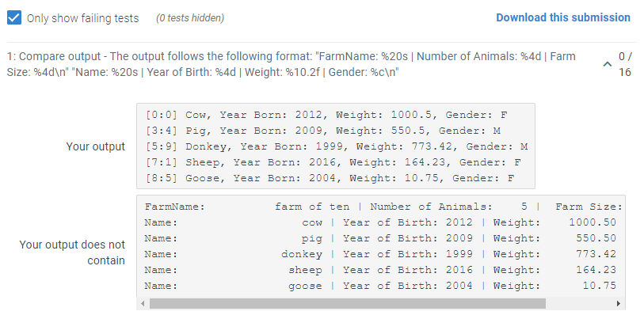Click the '[0:0] Cow' output line
This screenshot has width=644, height=334.
326,115
